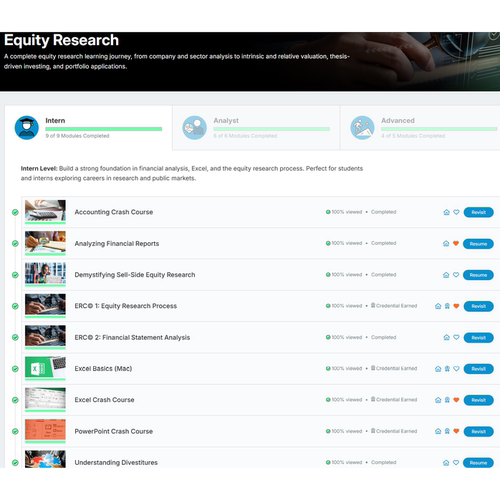Click the Analyst modules progress bar

[272, 129]
